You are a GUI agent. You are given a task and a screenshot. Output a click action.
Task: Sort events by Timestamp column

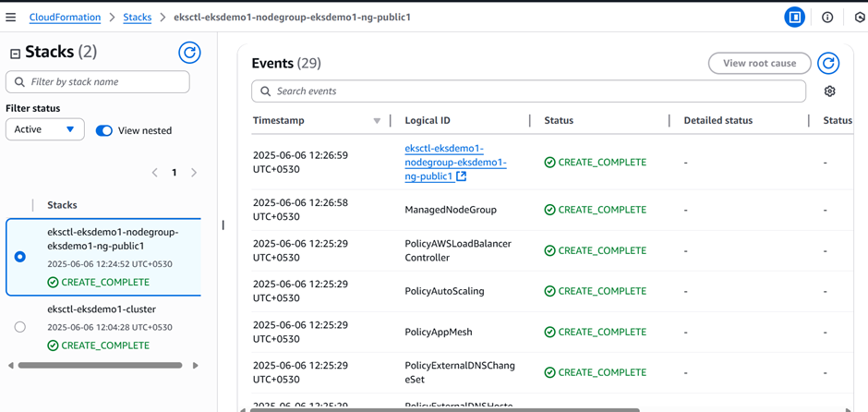coord(279,120)
